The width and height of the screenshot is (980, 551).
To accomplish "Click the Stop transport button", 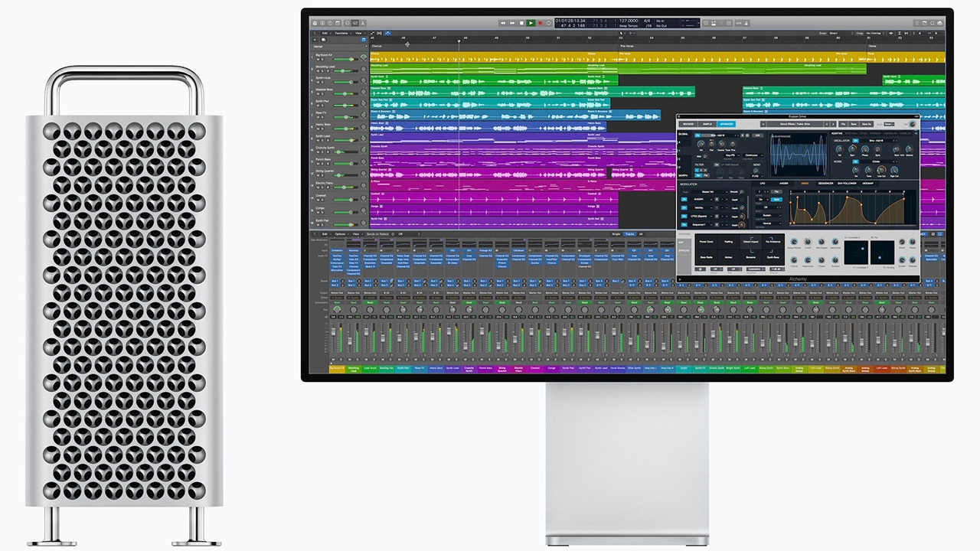I will coord(521,23).
